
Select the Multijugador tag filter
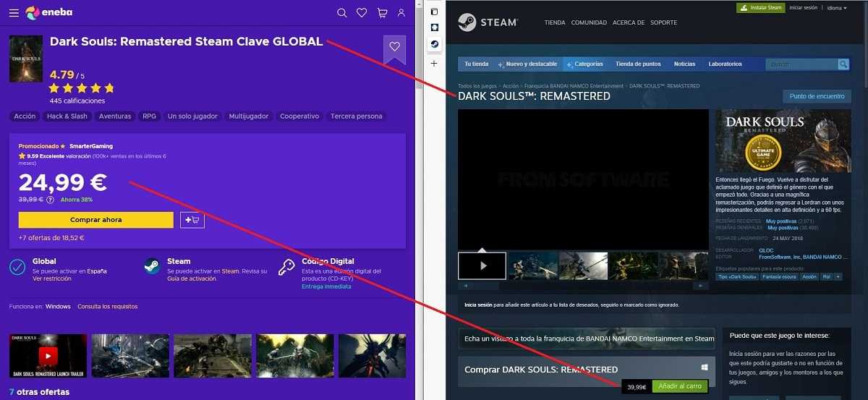click(248, 116)
